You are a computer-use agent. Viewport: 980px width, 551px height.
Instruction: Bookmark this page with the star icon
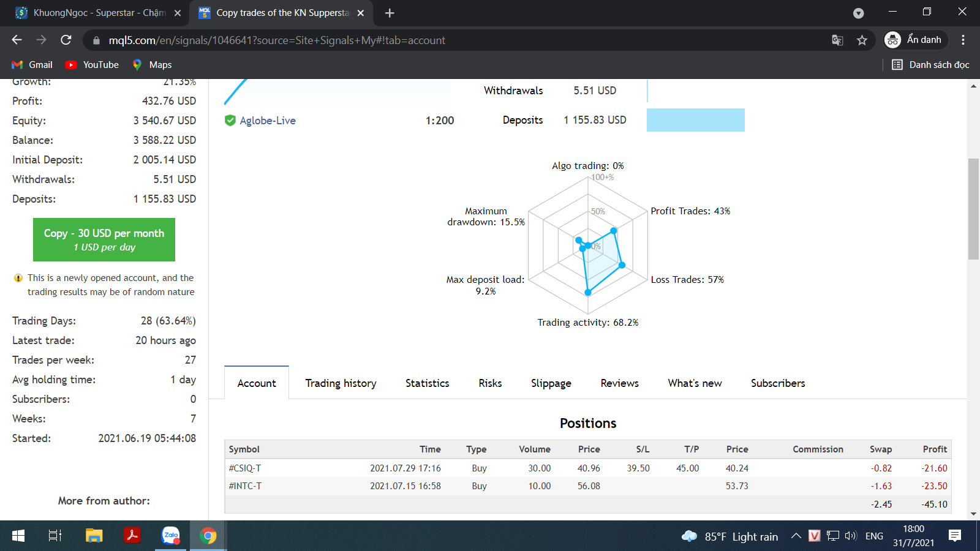(x=862, y=40)
